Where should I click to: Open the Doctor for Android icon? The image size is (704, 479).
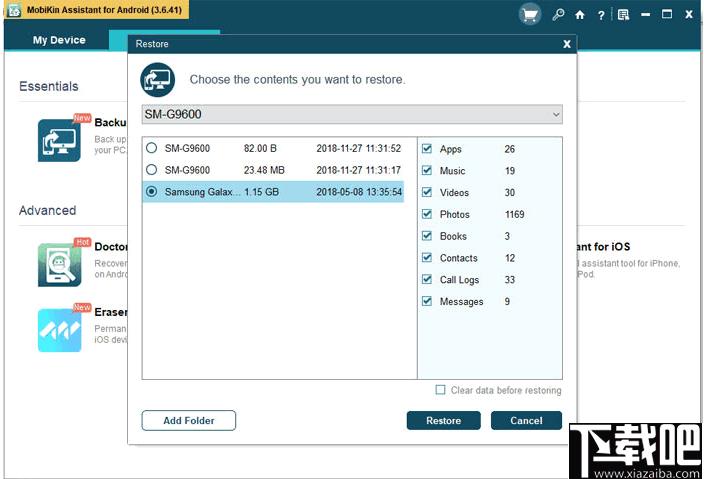pos(59,265)
